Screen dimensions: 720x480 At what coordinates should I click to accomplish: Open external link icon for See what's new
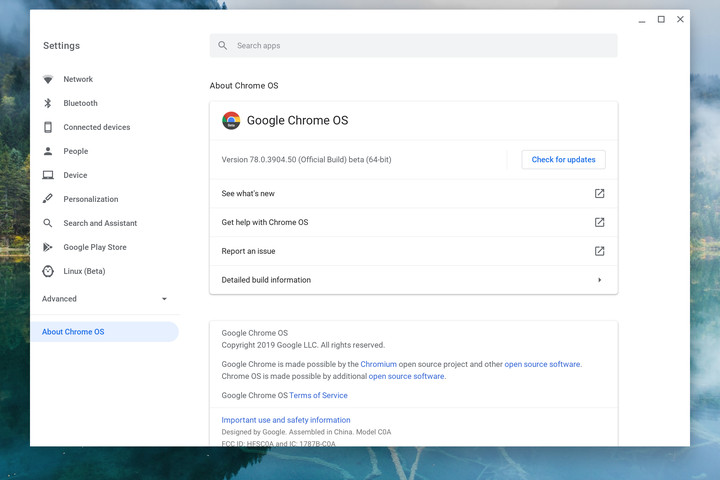pyautogui.click(x=599, y=193)
